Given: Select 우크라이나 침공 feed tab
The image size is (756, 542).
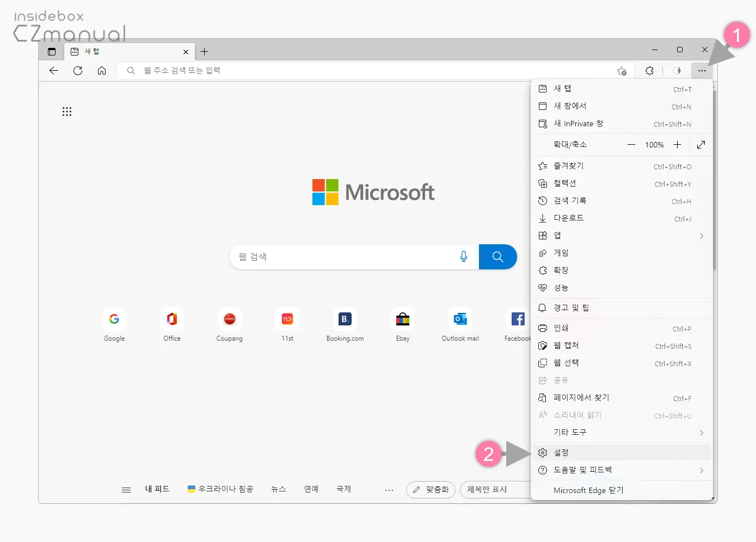Looking at the screenshot, I should (220, 489).
